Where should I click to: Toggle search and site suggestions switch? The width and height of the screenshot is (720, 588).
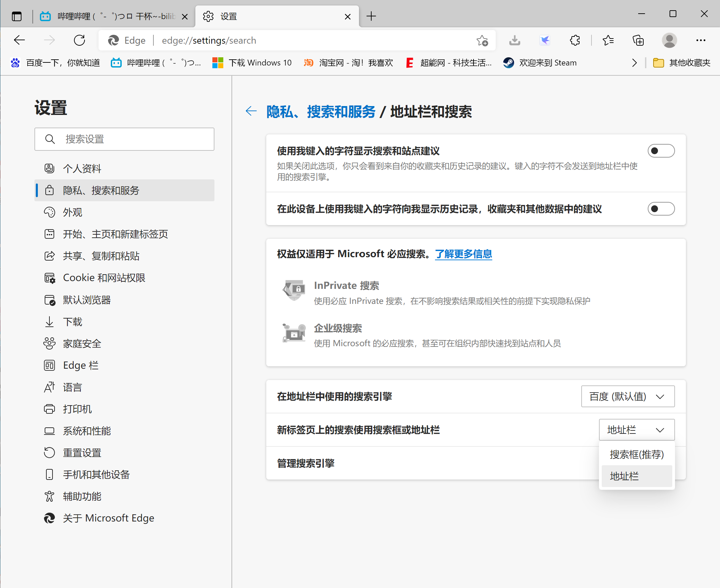[661, 151]
